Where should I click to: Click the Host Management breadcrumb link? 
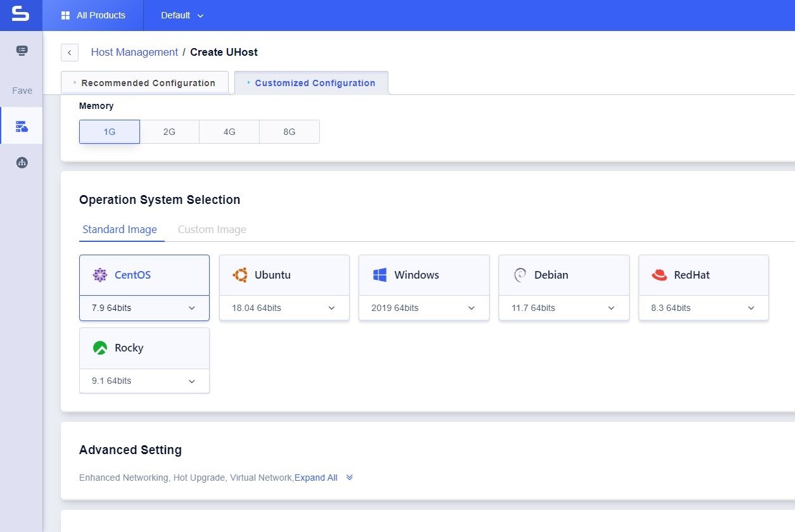pyautogui.click(x=134, y=52)
